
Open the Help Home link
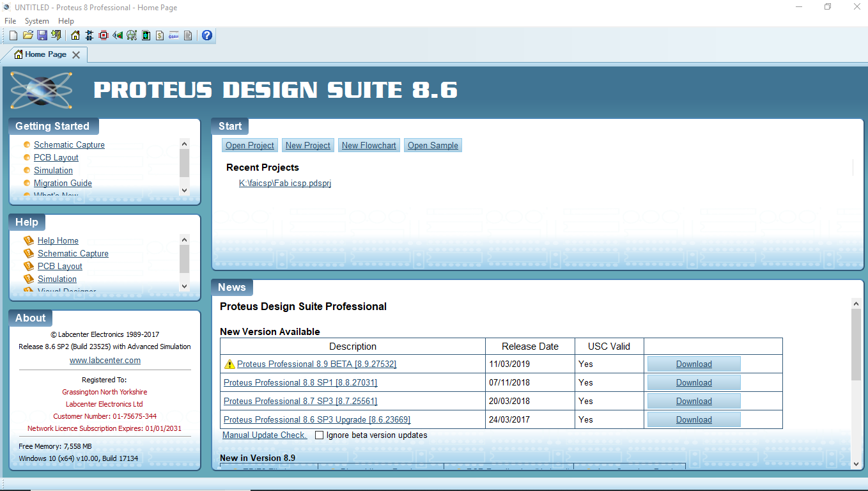click(x=58, y=240)
